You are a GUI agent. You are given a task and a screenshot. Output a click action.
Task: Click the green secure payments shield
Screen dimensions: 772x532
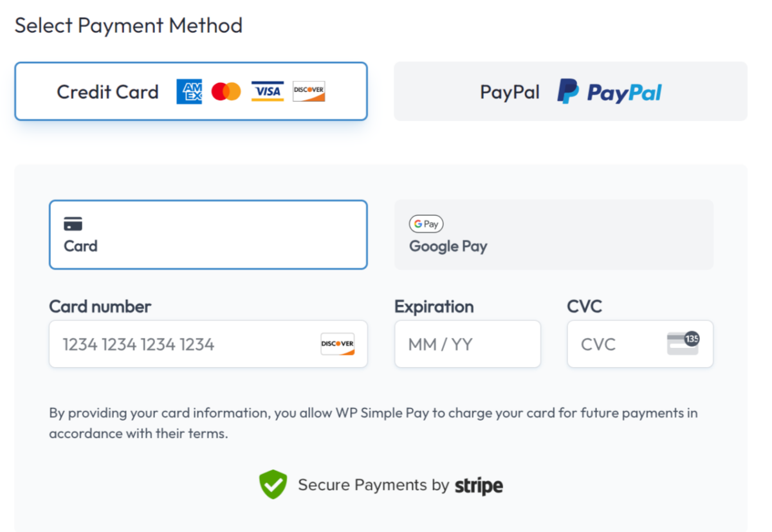(x=273, y=484)
